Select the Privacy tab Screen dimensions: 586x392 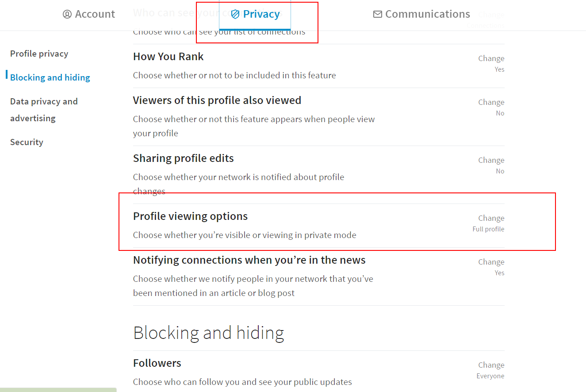[x=255, y=14]
